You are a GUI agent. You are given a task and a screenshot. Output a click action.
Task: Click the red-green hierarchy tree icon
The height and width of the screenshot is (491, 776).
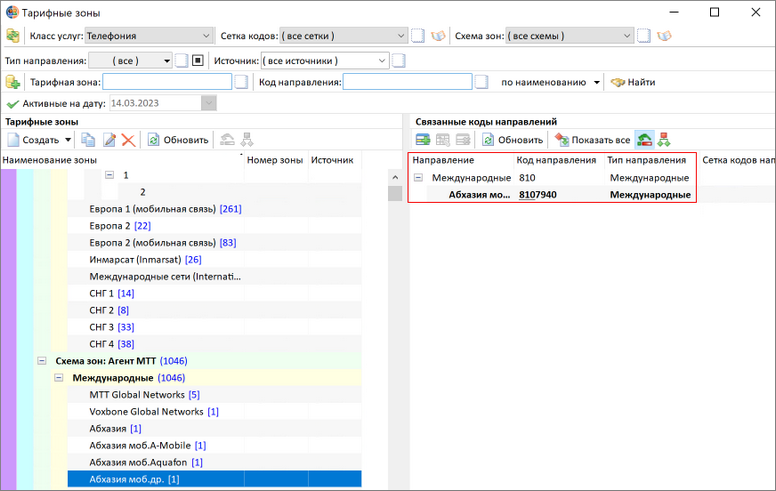click(664, 140)
